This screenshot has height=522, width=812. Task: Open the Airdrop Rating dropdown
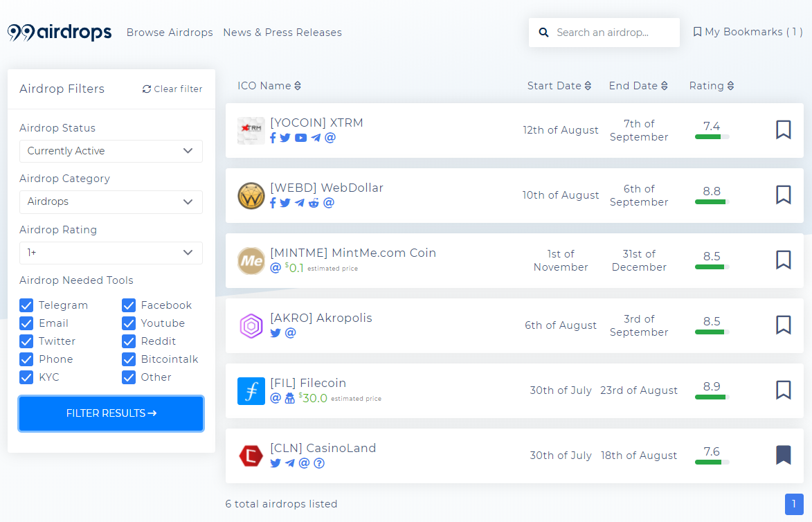111,253
